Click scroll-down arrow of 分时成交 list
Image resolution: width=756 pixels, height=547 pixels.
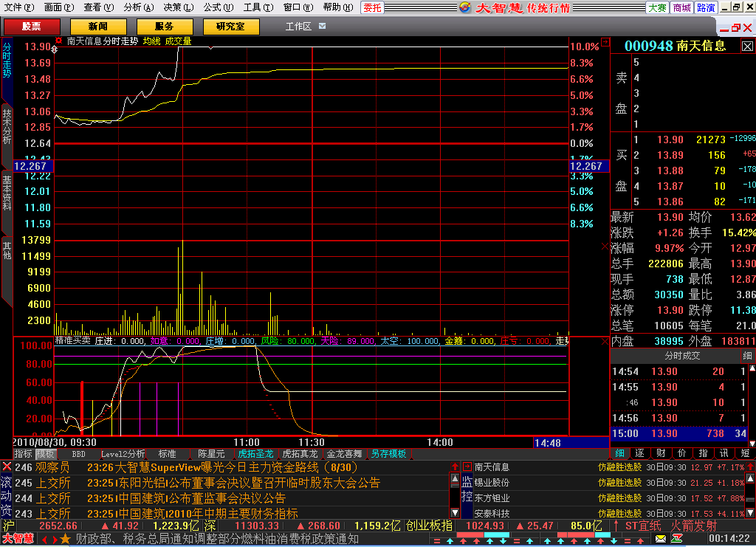pos(752,443)
